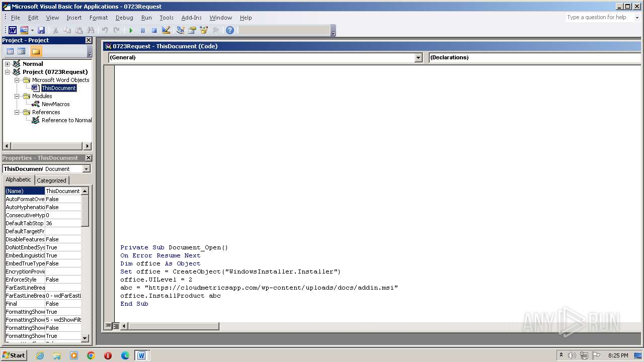The image size is (644, 362).
Task: Open Find with the binoculars icon
Action: 91,30
